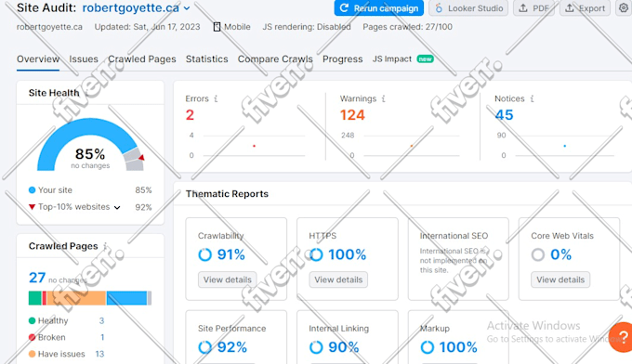Expand Top-10% websites dropdown
The height and width of the screenshot is (364, 632).
pos(117,207)
